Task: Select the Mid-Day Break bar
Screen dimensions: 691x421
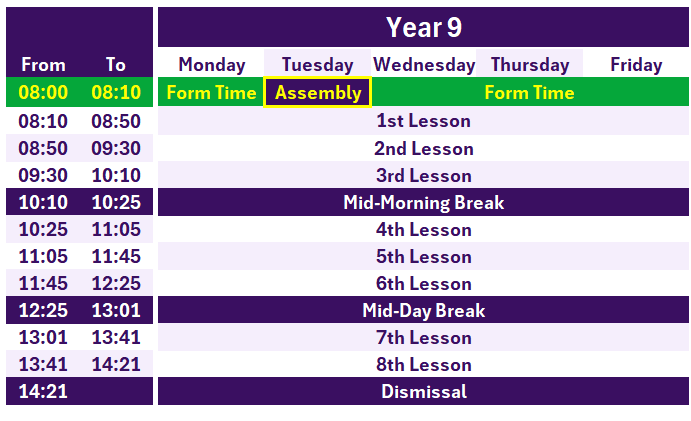Action: tap(423, 311)
